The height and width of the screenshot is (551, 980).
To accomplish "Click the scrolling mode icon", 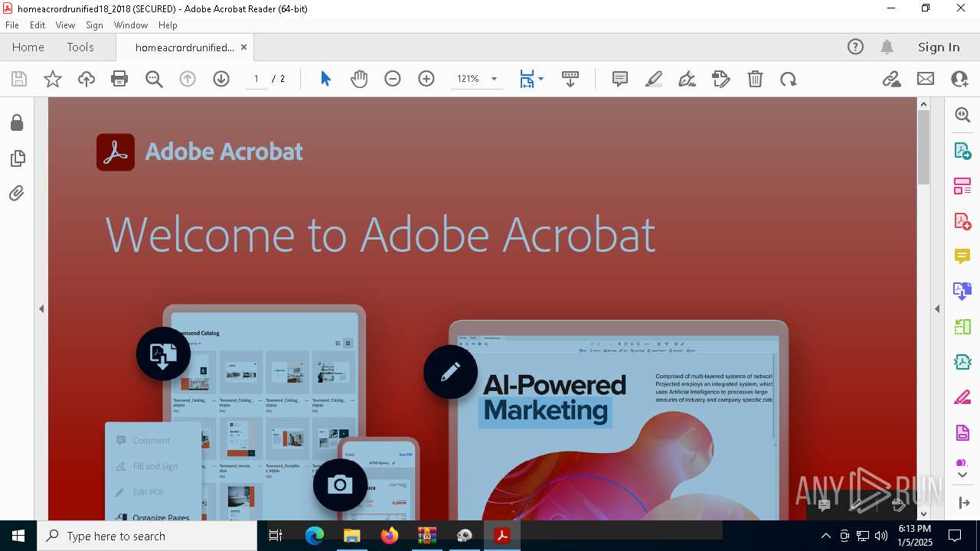I will tap(570, 79).
